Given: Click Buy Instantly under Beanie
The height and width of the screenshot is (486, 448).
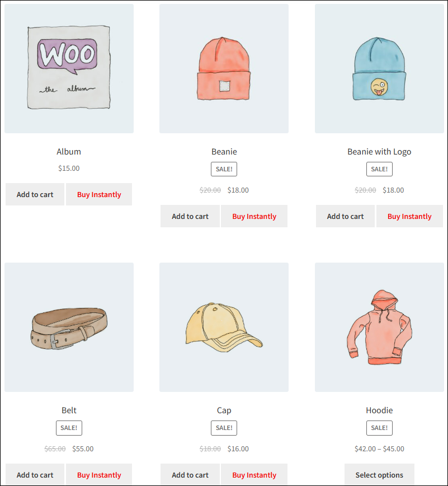Looking at the screenshot, I should [x=254, y=216].
